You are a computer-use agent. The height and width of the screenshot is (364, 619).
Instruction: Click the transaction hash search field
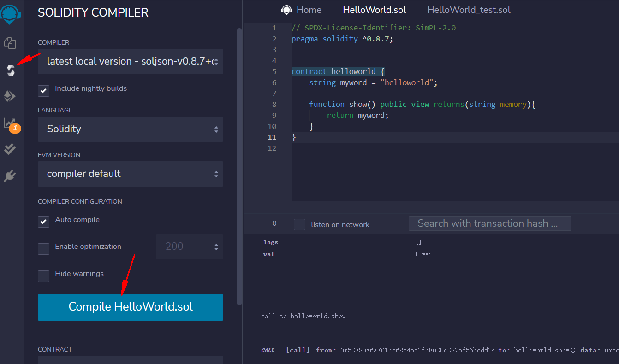(x=490, y=223)
